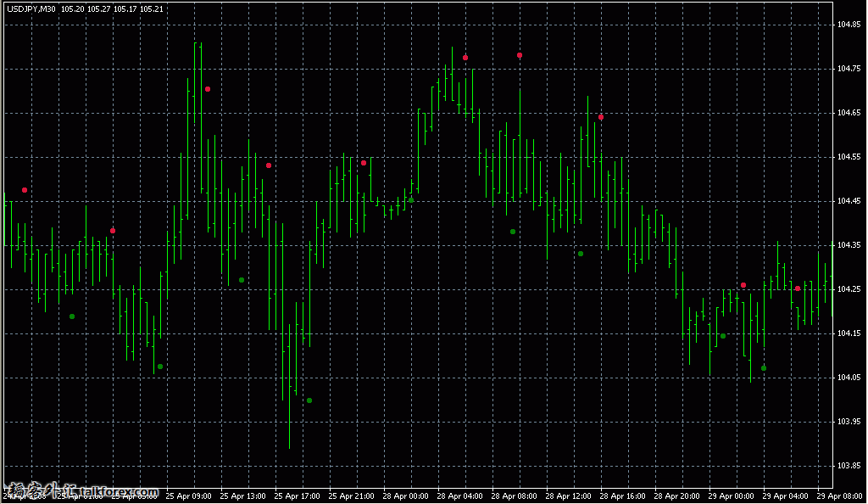This screenshot has width=868, height=504.
Task: Click the 104.65 price axis label
Action: click(x=850, y=113)
